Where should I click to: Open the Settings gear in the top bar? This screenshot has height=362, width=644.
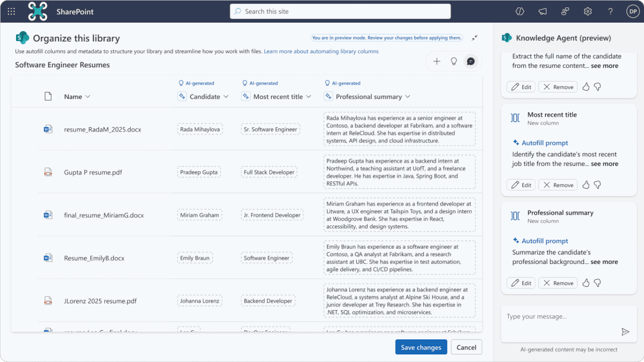[588, 11]
